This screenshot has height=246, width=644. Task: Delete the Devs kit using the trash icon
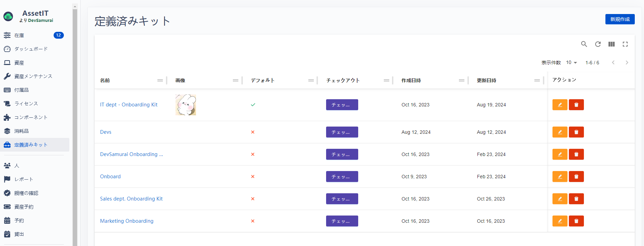coord(576,132)
